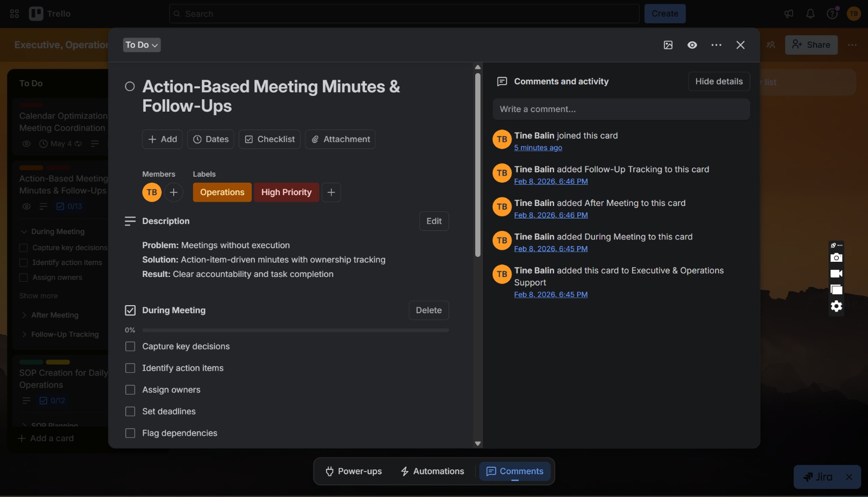The width and height of the screenshot is (868, 497).
Task: Open board more options ellipsis
Action: pyautogui.click(x=852, y=45)
